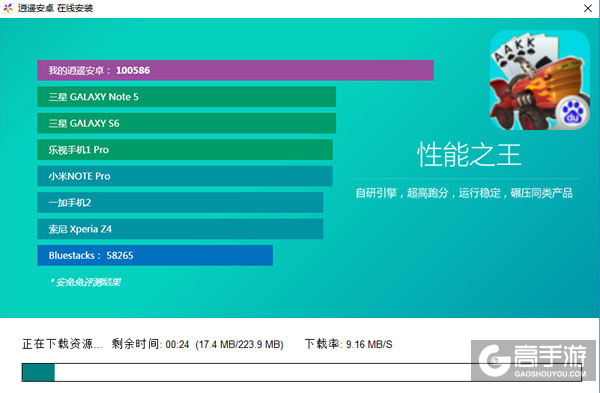Screen dimensions: 600x393
Task: Click the download progress bar
Action: point(302,372)
